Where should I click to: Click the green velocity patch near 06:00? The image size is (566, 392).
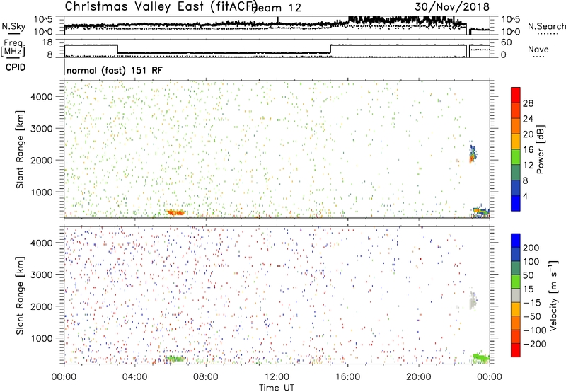point(175,359)
